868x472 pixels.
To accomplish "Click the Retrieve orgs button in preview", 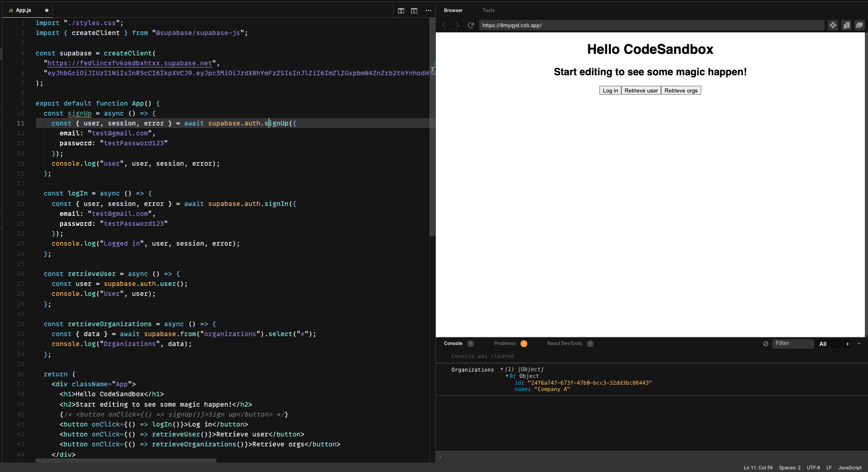I will pyautogui.click(x=681, y=90).
